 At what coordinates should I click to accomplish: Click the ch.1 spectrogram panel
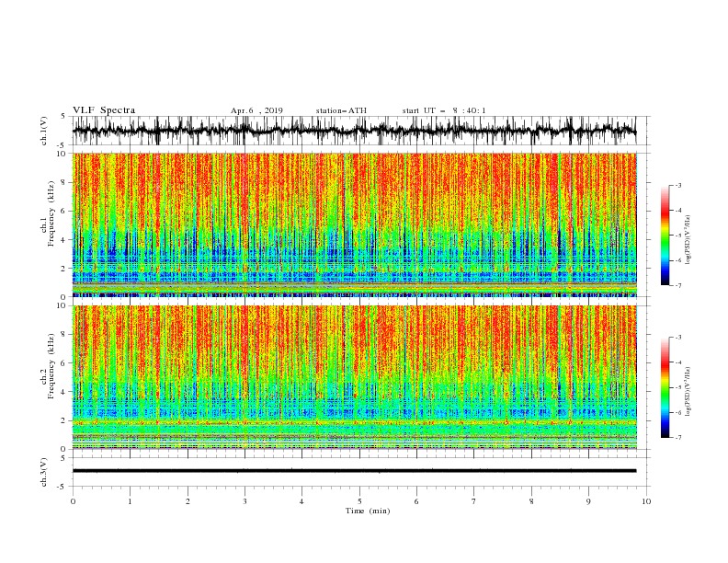(x=354, y=224)
